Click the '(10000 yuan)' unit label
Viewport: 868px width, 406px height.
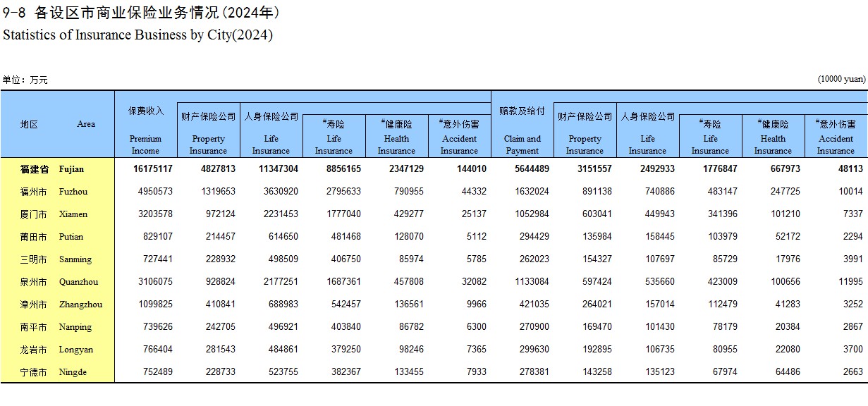[841, 80]
